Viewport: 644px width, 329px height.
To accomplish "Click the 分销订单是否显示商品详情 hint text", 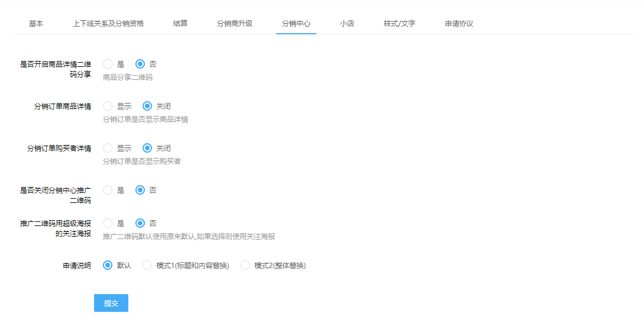I will click(x=145, y=120).
